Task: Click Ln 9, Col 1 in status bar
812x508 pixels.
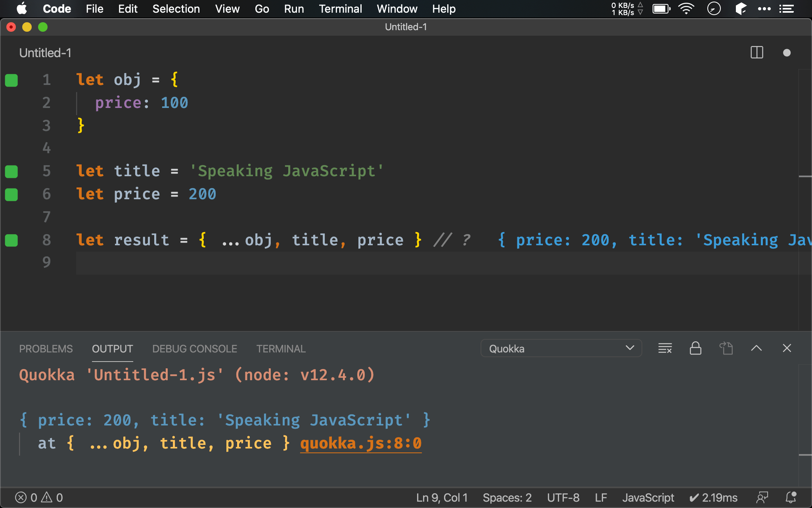Action: tap(442, 498)
